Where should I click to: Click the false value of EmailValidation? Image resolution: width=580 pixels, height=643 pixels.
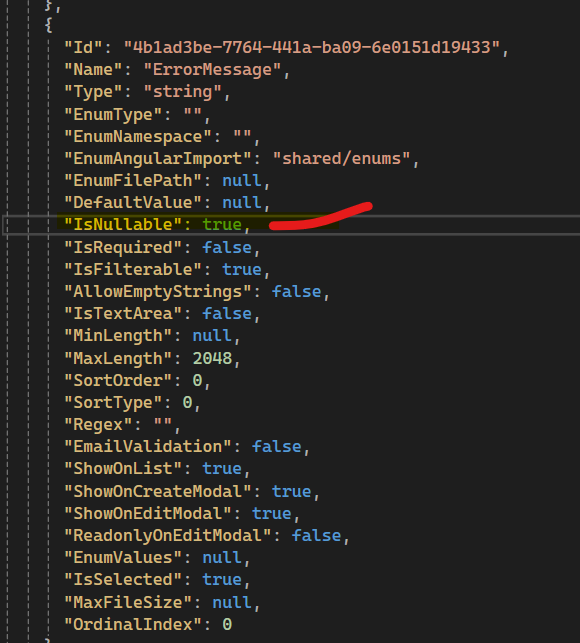point(276,447)
